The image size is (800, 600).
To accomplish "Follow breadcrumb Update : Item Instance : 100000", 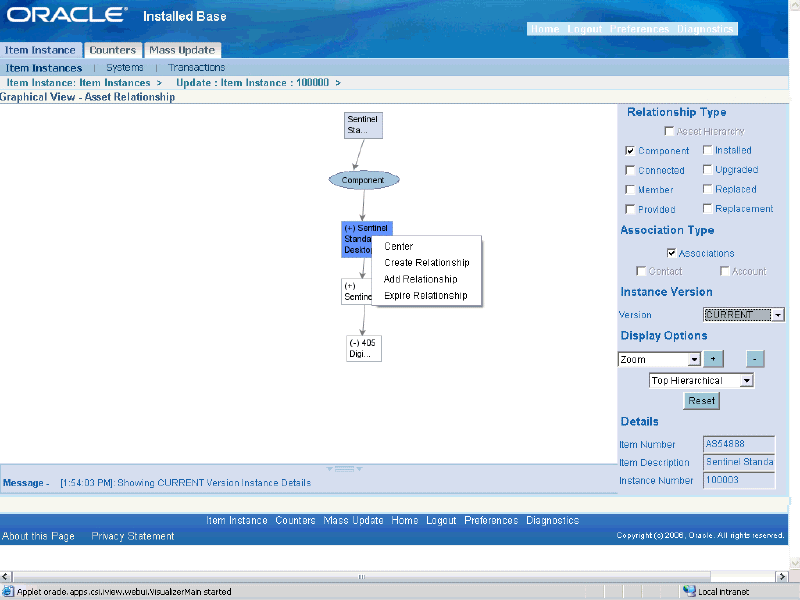I will (253, 83).
